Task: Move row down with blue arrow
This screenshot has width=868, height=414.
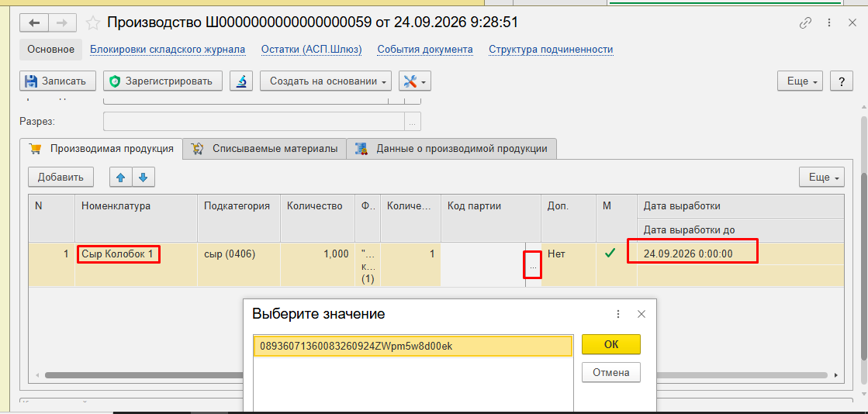Action: tap(144, 178)
